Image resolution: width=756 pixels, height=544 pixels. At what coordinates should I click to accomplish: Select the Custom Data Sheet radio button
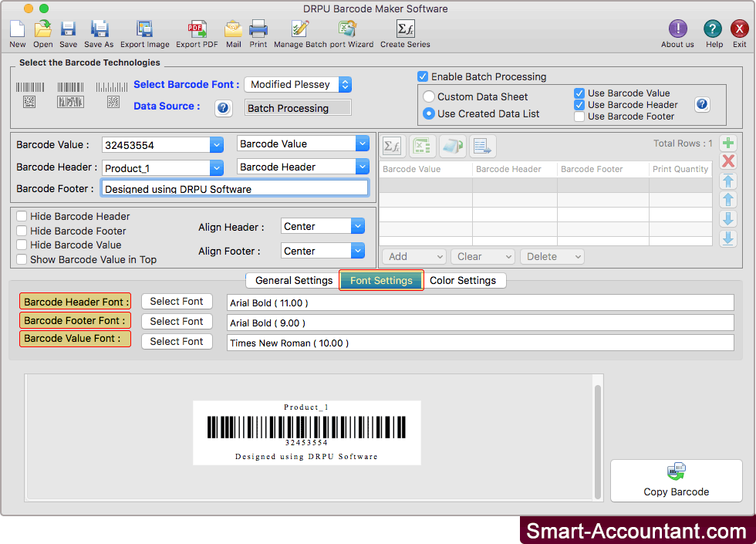pos(429,97)
